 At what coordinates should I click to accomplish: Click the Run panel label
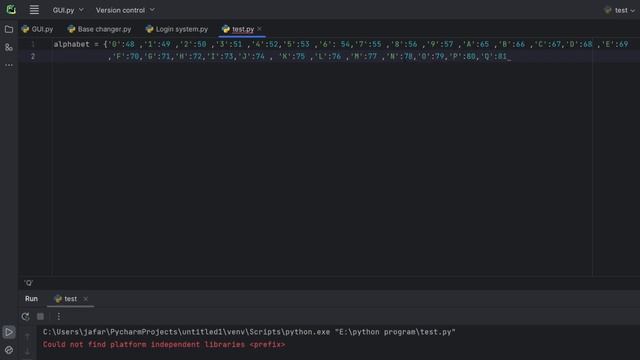31,299
